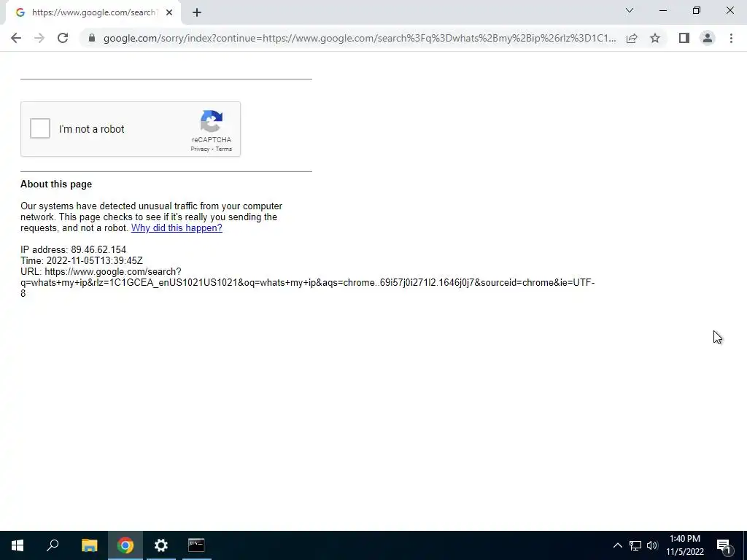
Task: Open the volume tray icon
Action: tap(652, 545)
